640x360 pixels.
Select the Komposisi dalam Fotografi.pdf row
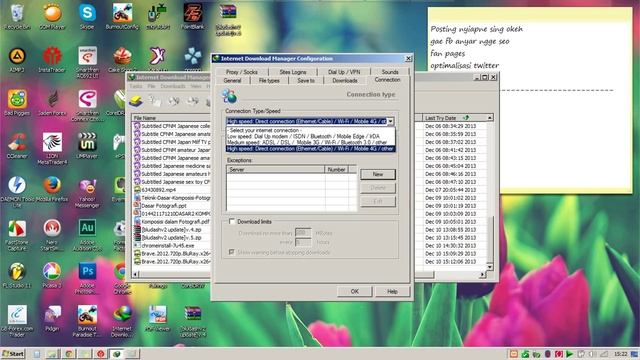point(171,221)
